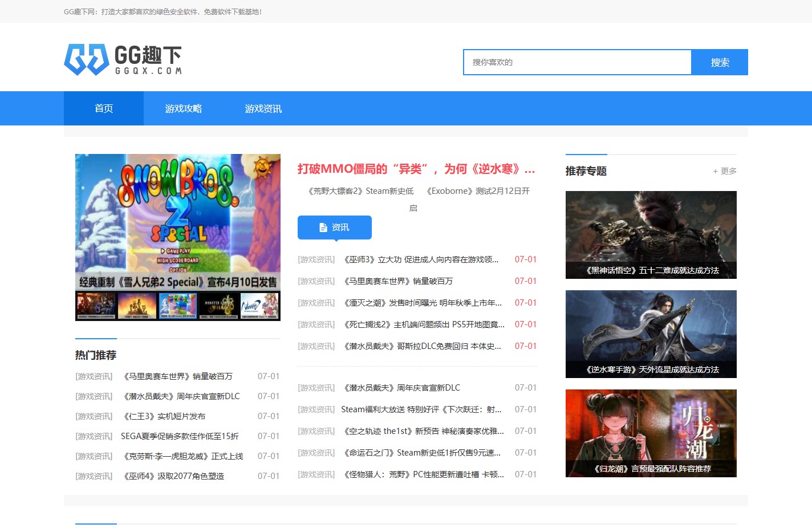The image size is (812, 532).
Task: Open 《归龙潮》言预最强配队阵容推荐 card
Action: click(x=651, y=433)
